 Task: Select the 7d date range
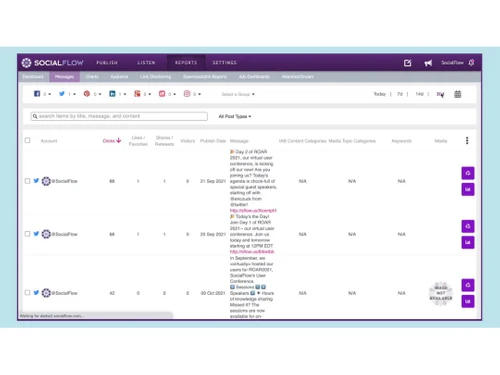pyautogui.click(x=400, y=94)
